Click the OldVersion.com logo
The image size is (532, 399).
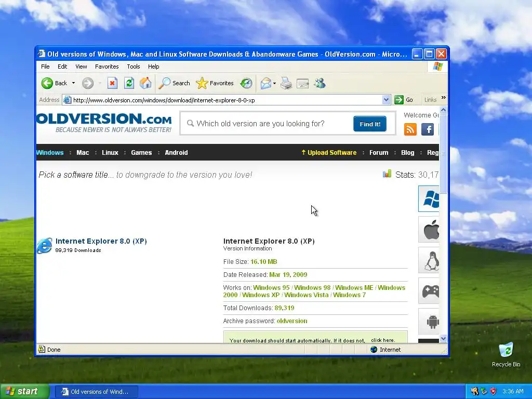(x=104, y=123)
